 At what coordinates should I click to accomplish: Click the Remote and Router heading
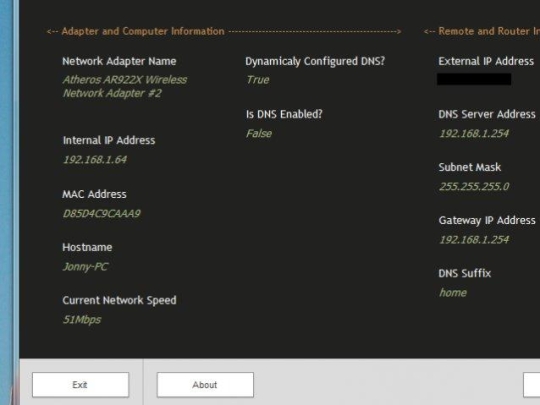coord(489,31)
